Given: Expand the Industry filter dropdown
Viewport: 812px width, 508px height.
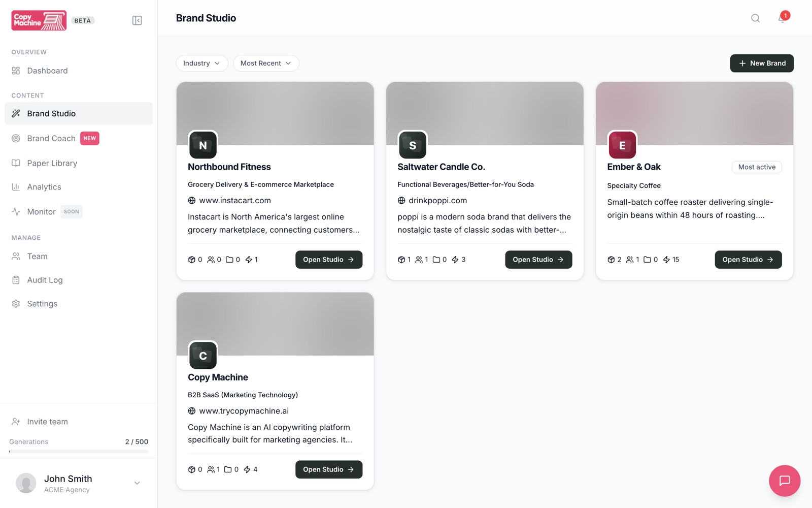Looking at the screenshot, I should 202,63.
